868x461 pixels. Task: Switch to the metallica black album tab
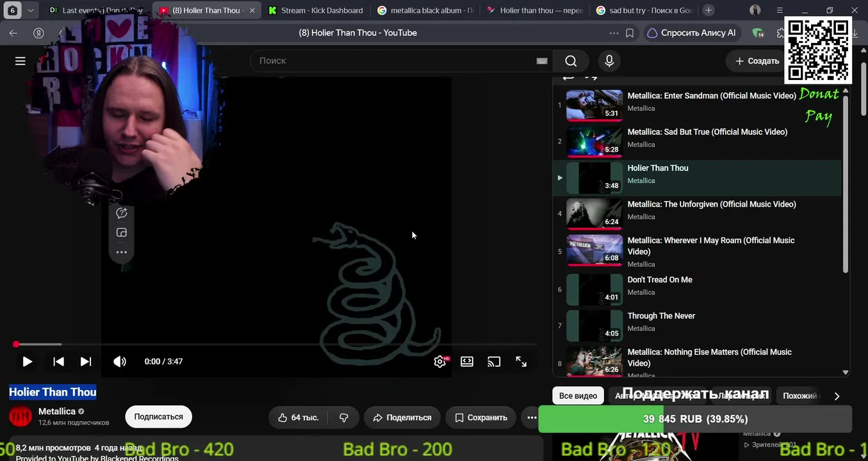click(425, 10)
